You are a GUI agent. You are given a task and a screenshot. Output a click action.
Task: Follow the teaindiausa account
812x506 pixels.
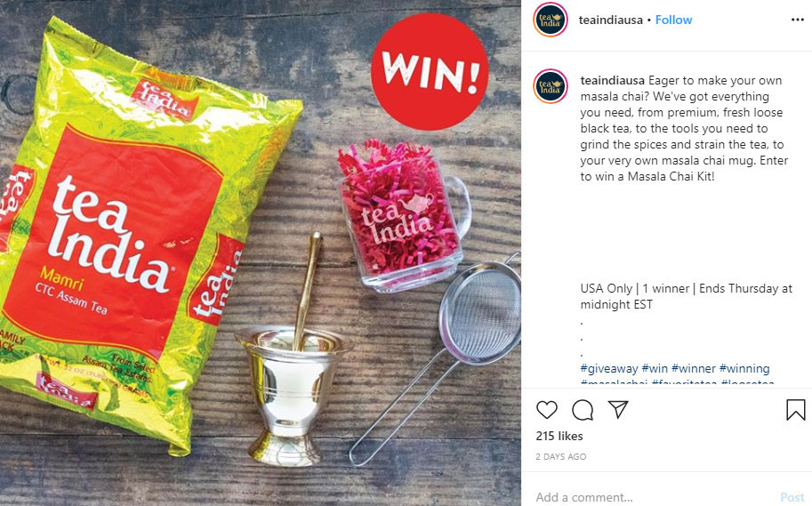673,20
